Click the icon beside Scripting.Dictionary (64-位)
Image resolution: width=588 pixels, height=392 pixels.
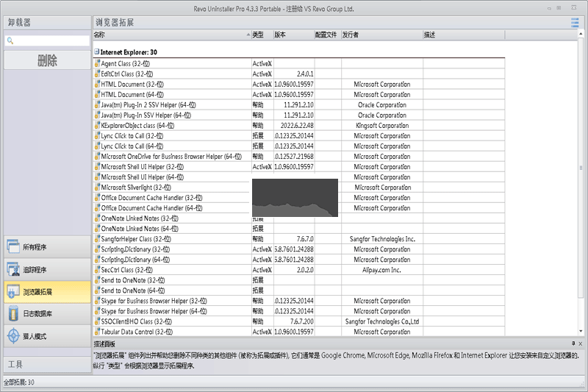coord(97,260)
